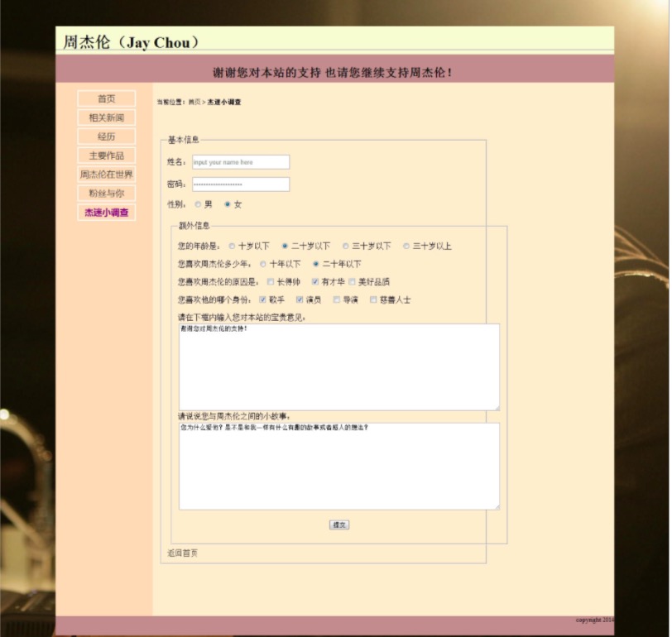Enable the 慈善人士 checkbox
The height and width of the screenshot is (637, 672).
[373, 299]
